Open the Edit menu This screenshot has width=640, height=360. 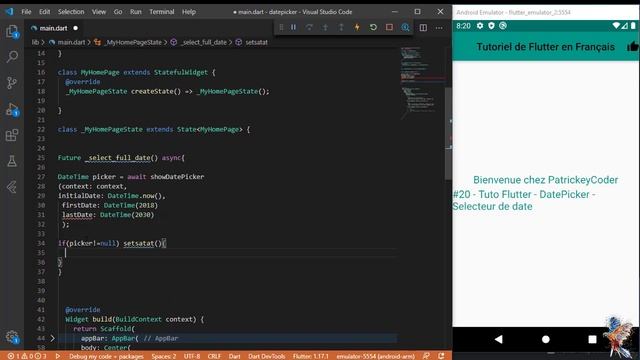pyautogui.click(x=44, y=12)
